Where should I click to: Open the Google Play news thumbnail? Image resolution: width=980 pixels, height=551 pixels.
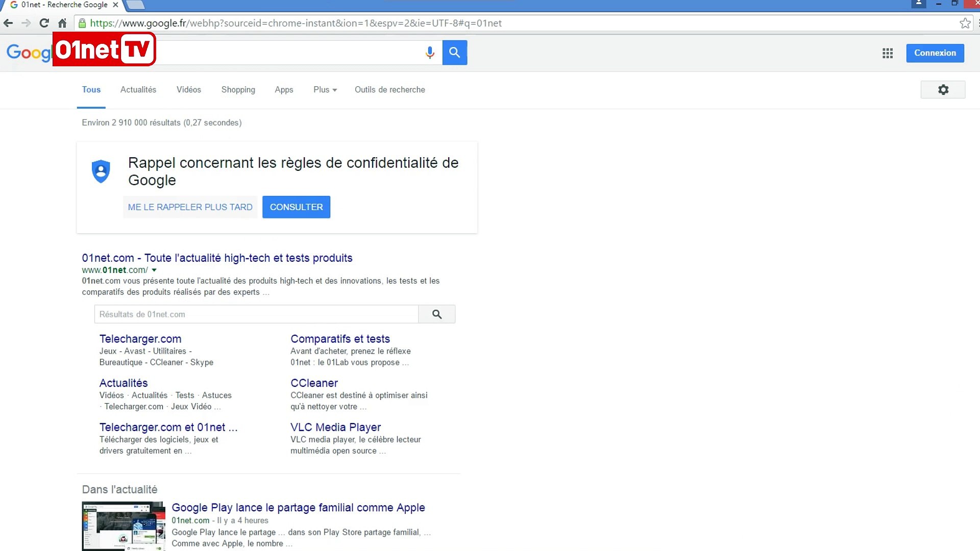(x=124, y=525)
